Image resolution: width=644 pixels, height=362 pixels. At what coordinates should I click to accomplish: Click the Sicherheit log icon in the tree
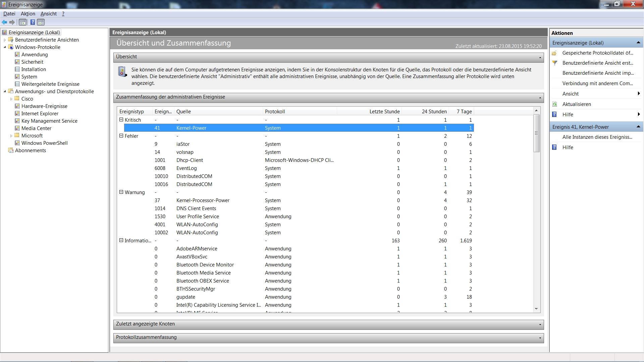point(17,62)
